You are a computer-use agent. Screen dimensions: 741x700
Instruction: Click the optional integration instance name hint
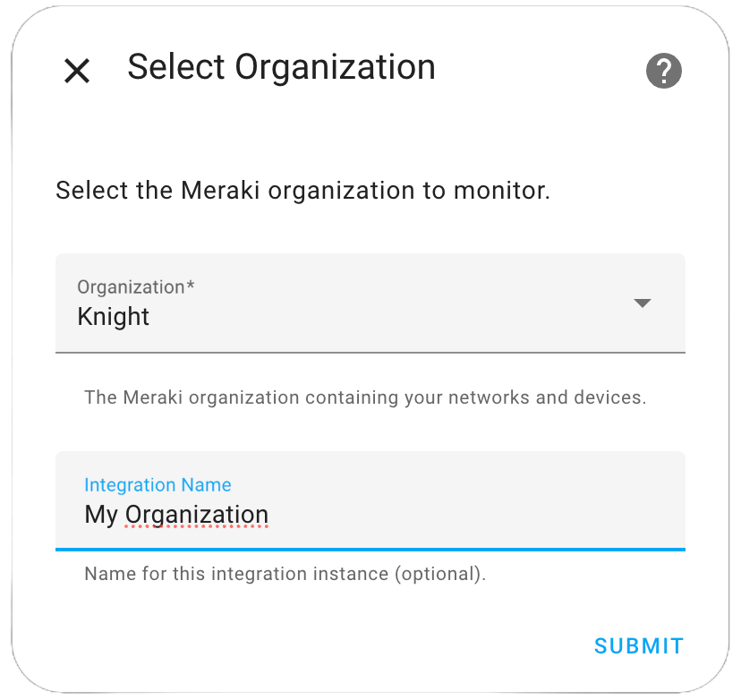click(285, 574)
